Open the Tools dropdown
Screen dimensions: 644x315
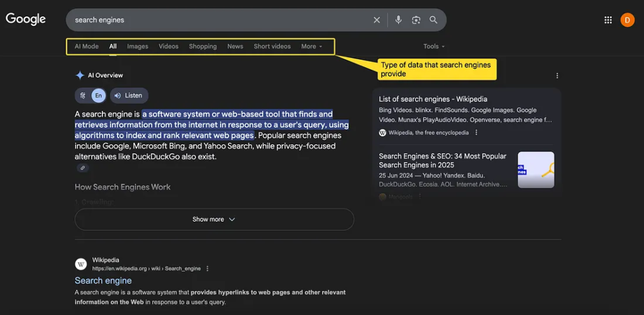click(x=434, y=47)
